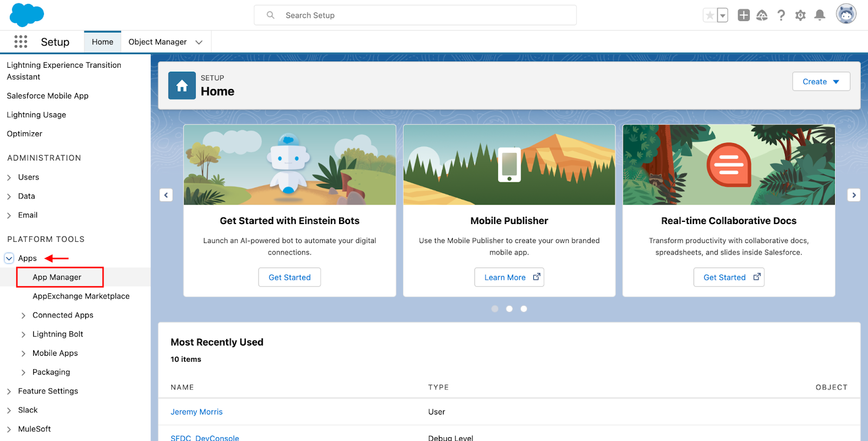Click the Setup Home house icon

tap(182, 86)
